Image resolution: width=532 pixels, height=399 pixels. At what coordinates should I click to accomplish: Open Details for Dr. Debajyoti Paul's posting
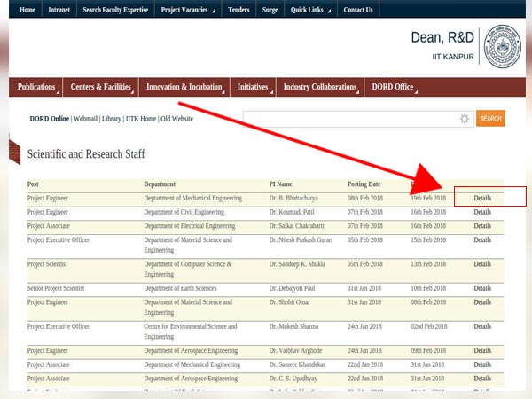tap(482, 288)
